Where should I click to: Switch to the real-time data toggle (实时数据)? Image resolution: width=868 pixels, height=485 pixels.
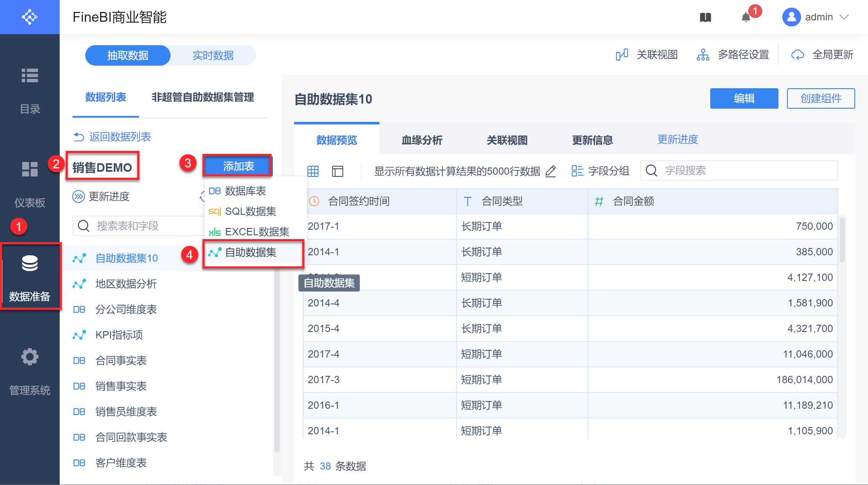point(213,55)
